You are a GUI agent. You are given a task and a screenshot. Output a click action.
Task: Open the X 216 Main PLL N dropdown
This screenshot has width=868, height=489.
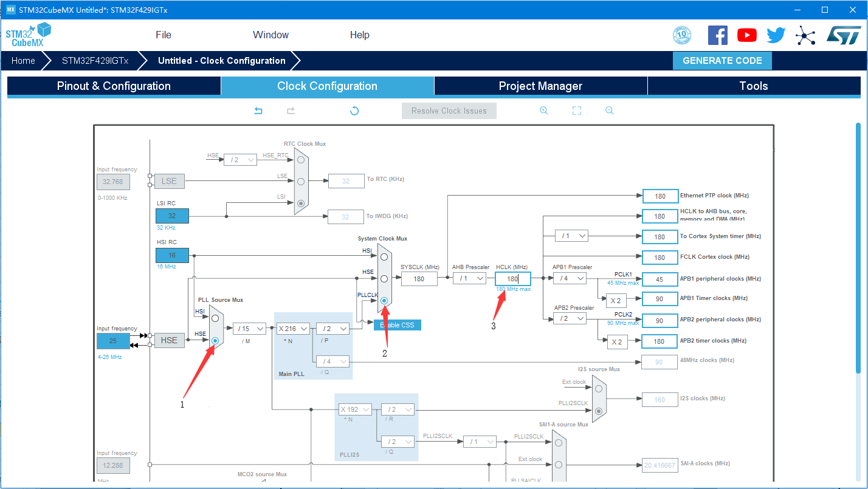pyautogui.click(x=294, y=329)
